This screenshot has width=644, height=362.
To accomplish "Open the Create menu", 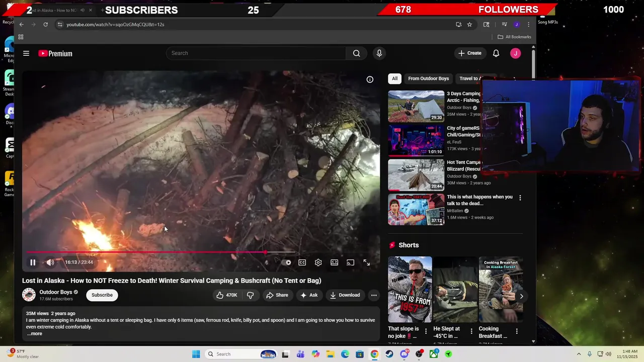I will click(470, 53).
